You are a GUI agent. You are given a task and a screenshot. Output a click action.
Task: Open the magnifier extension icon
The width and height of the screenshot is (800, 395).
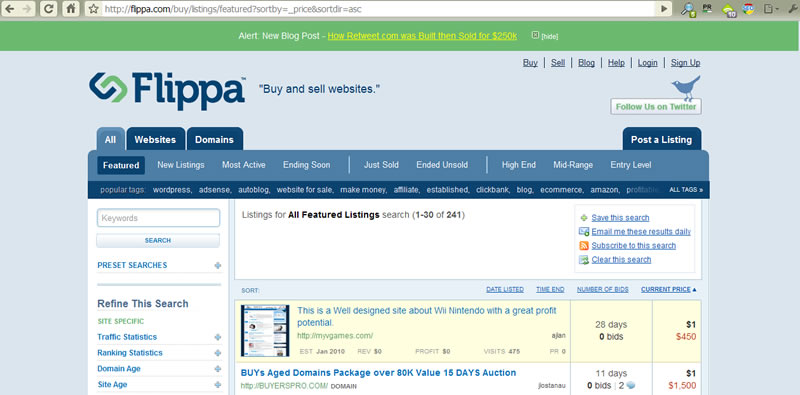pos(688,9)
